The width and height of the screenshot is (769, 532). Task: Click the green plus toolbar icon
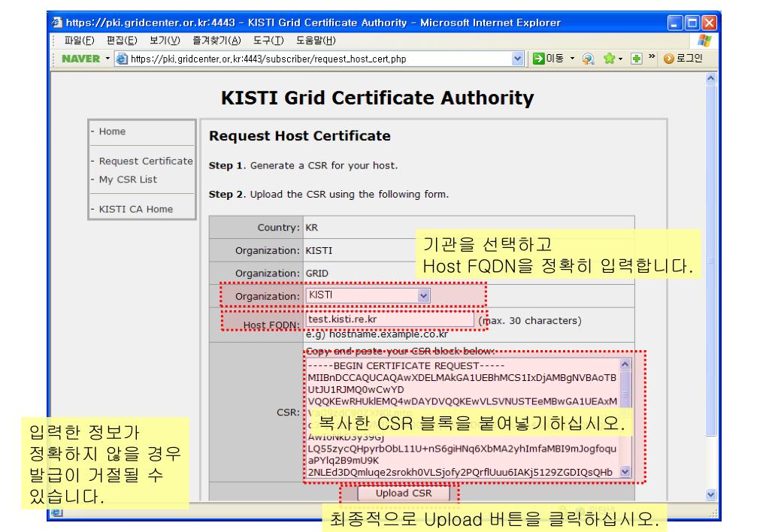click(x=636, y=59)
